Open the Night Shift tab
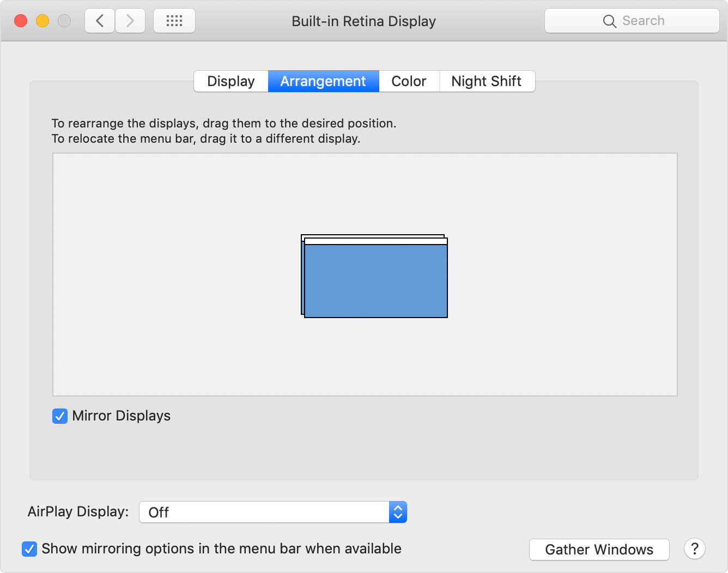This screenshot has width=728, height=573. pyautogui.click(x=487, y=81)
